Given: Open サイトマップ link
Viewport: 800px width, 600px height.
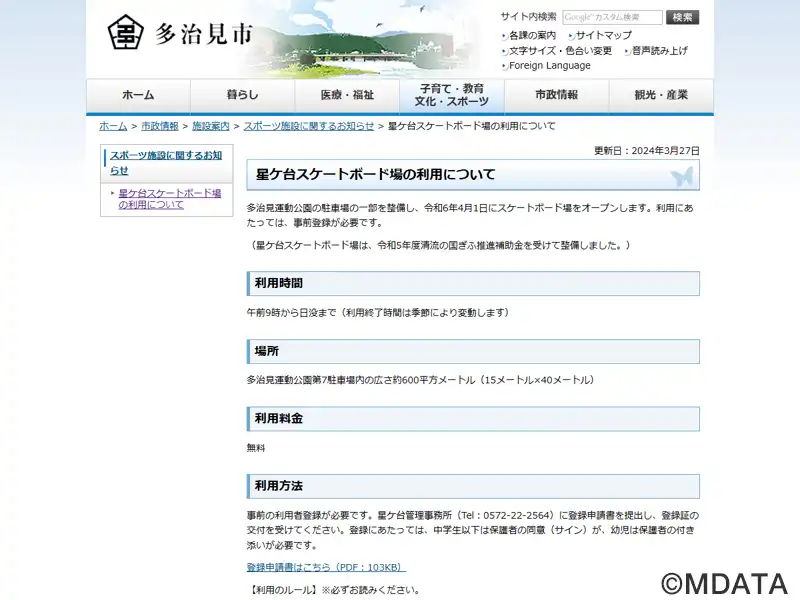Looking at the screenshot, I should tap(604, 35).
